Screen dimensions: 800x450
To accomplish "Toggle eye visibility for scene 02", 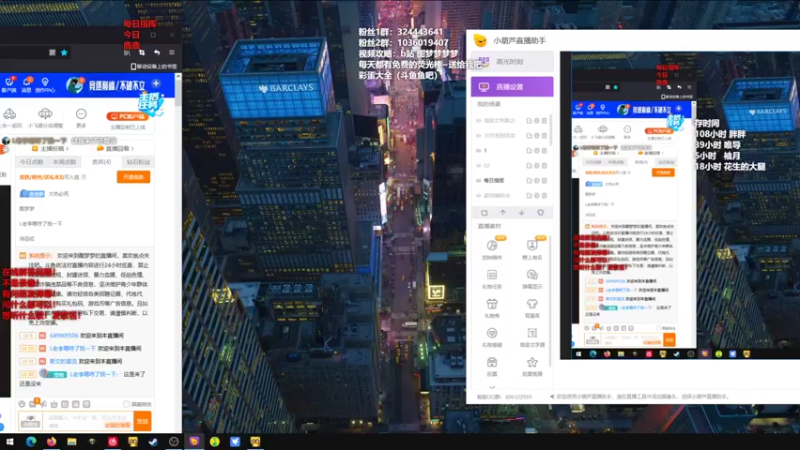I will pos(479,166).
